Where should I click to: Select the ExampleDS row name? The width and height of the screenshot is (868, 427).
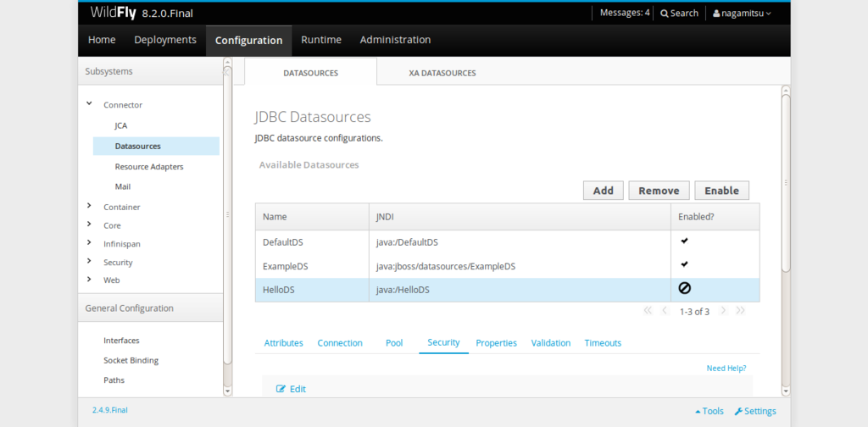pyautogui.click(x=285, y=266)
